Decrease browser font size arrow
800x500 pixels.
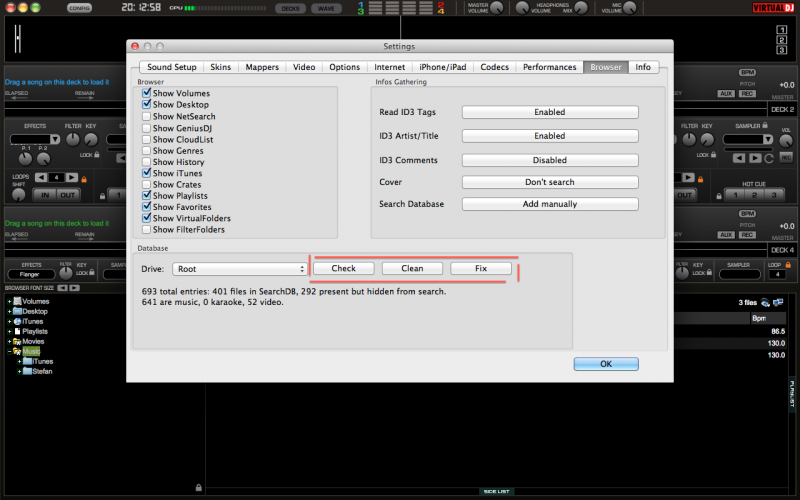point(62,288)
